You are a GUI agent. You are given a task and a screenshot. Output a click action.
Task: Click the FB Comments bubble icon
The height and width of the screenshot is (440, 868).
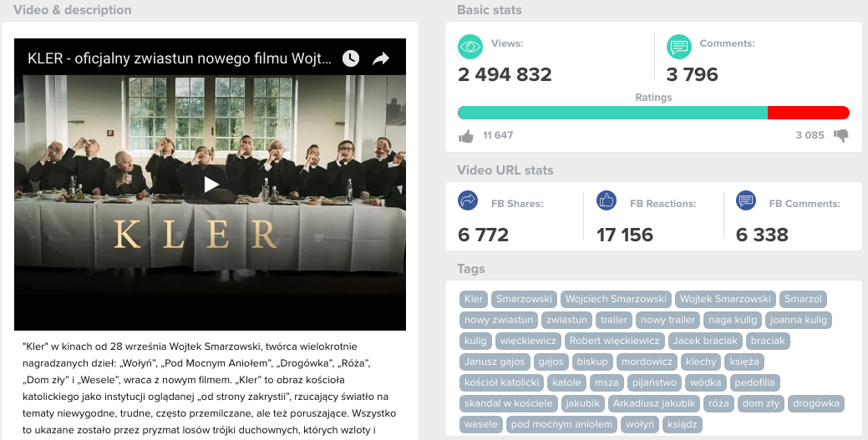[x=746, y=200]
